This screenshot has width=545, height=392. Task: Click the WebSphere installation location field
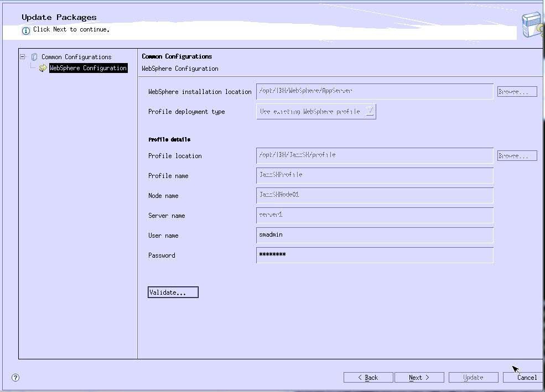pyautogui.click(x=375, y=91)
